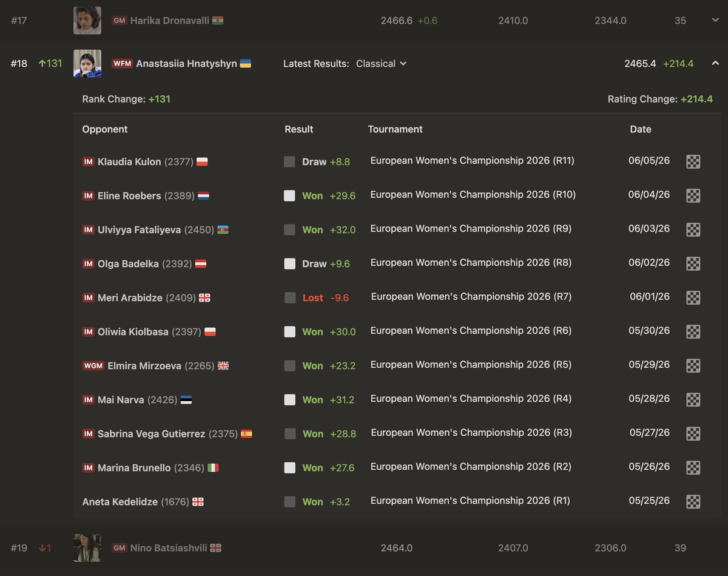The height and width of the screenshot is (576, 728).
Task: Open opponent Oliwia Kiolbasa's profile
Action: (x=133, y=332)
